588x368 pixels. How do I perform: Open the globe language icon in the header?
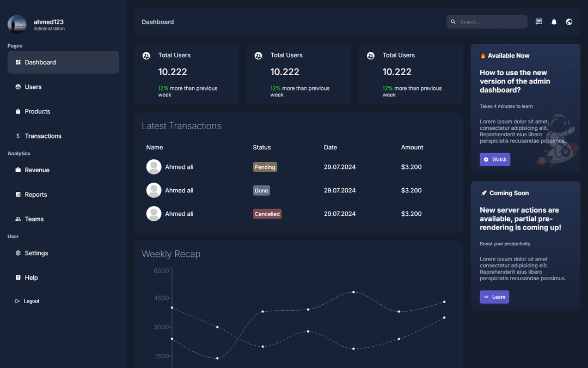569,21
